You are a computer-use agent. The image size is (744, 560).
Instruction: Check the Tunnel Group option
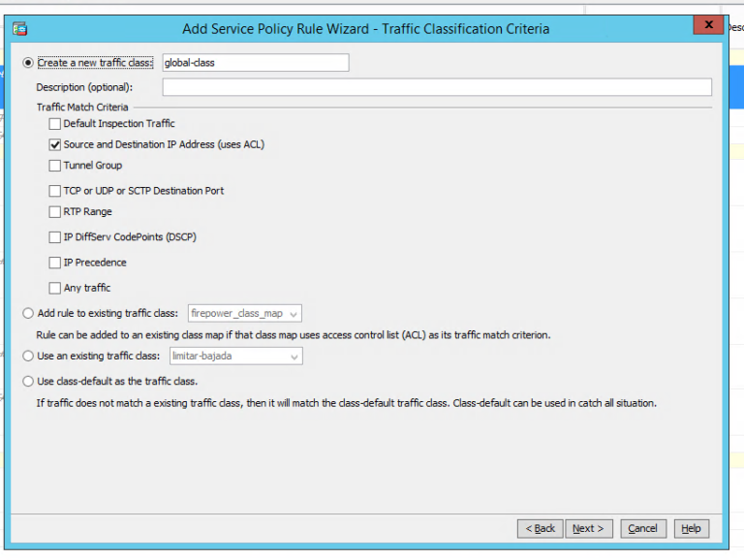tap(54, 166)
